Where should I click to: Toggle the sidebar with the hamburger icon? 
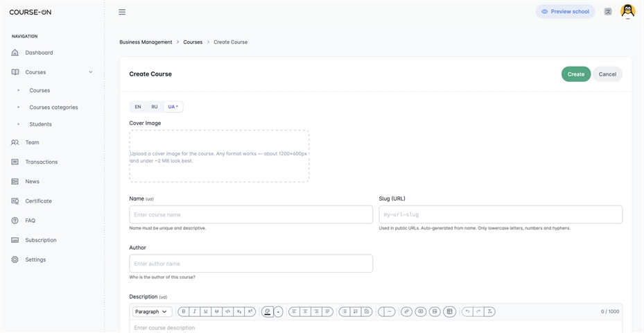122,12
